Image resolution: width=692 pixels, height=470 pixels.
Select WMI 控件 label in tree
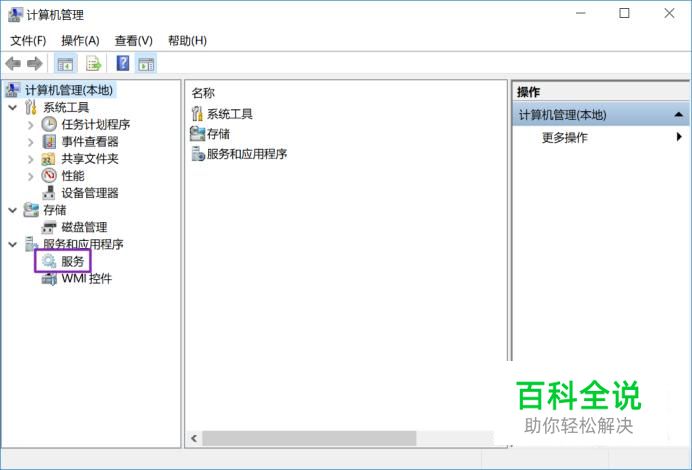(x=86, y=278)
